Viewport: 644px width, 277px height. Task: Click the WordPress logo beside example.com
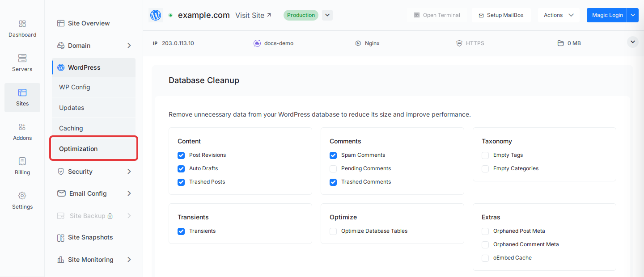pyautogui.click(x=156, y=15)
